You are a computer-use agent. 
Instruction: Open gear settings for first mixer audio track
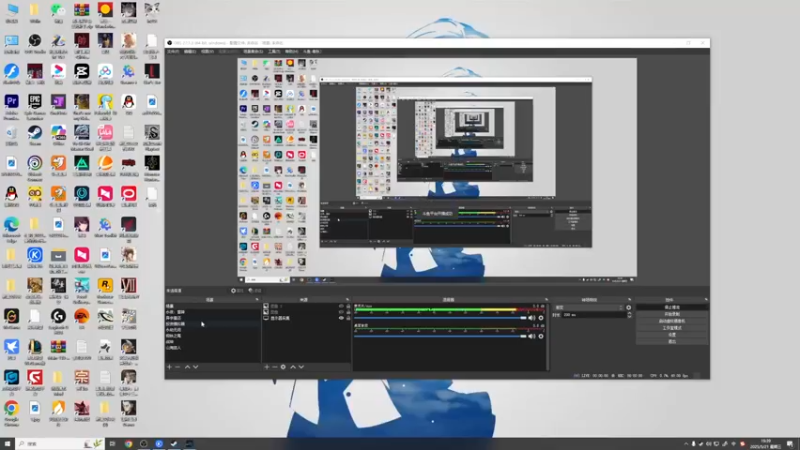(541, 318)
